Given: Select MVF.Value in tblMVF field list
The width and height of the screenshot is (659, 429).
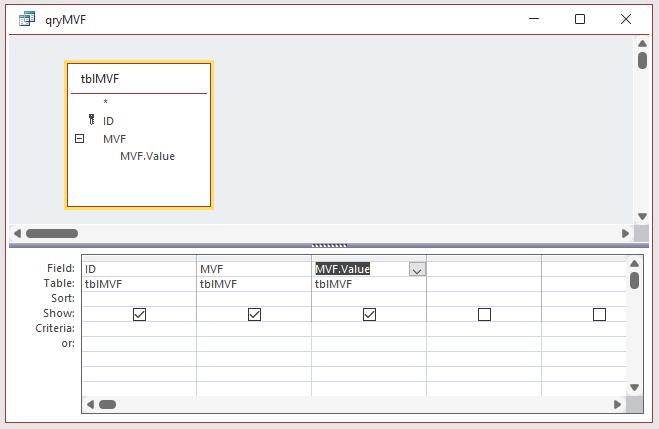Looking at the screenshot, I should coord(147,156).
